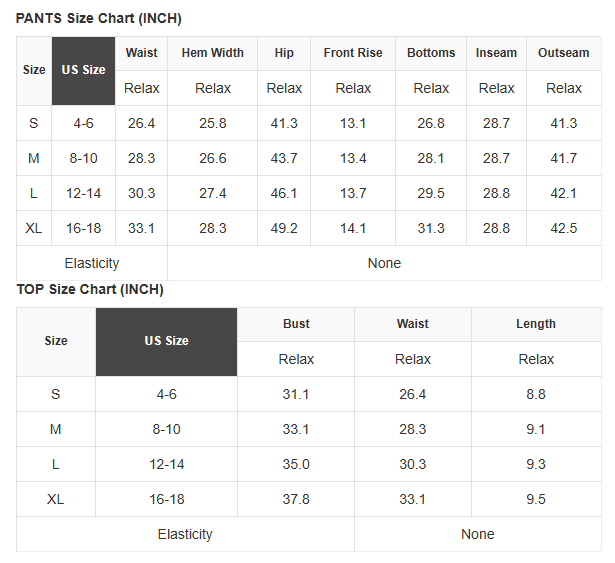Click the TOP Size Chart (INCH) heading
Viewport: 615px width, 563px height.
click(90, 290)
